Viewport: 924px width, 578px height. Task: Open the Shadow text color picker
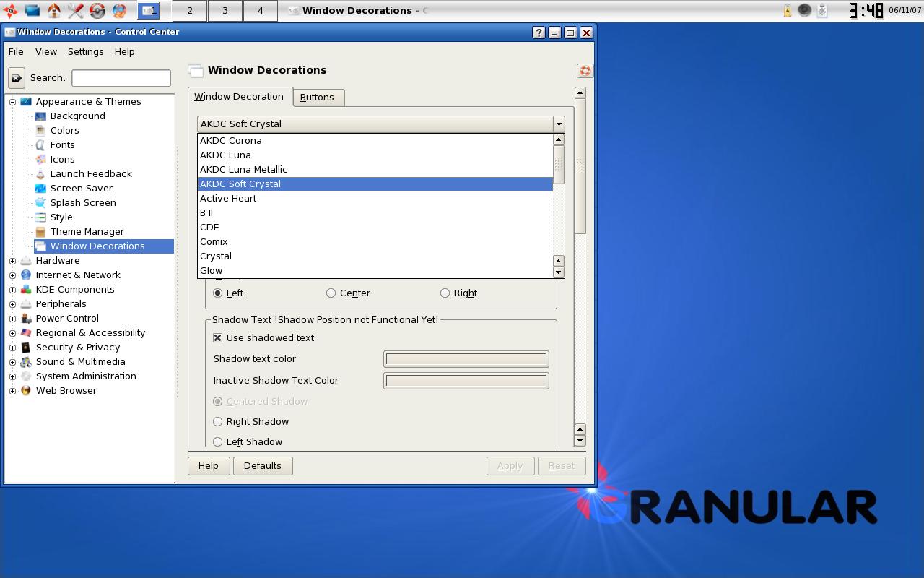[x=466, y=359]
